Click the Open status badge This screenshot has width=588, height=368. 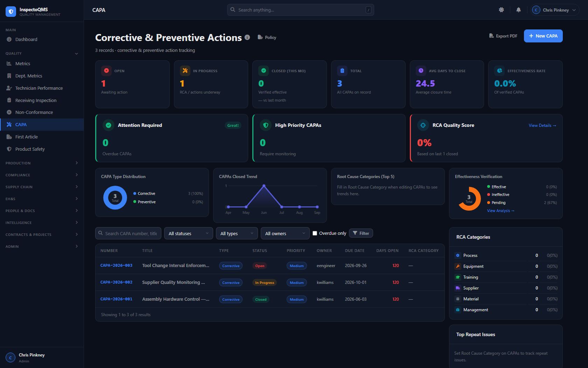pyautogui.click(x=260, y=266)
